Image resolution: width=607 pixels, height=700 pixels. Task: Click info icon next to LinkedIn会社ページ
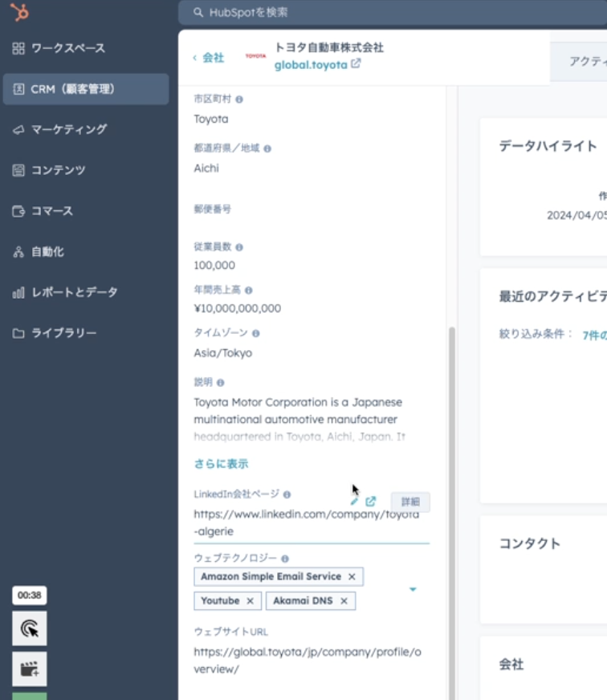pos(287,494)
